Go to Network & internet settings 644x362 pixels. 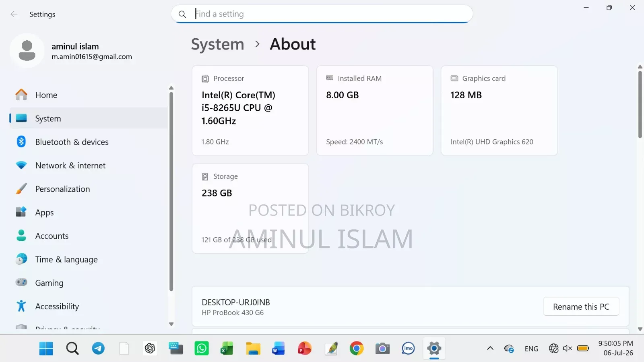pos(89,165)
